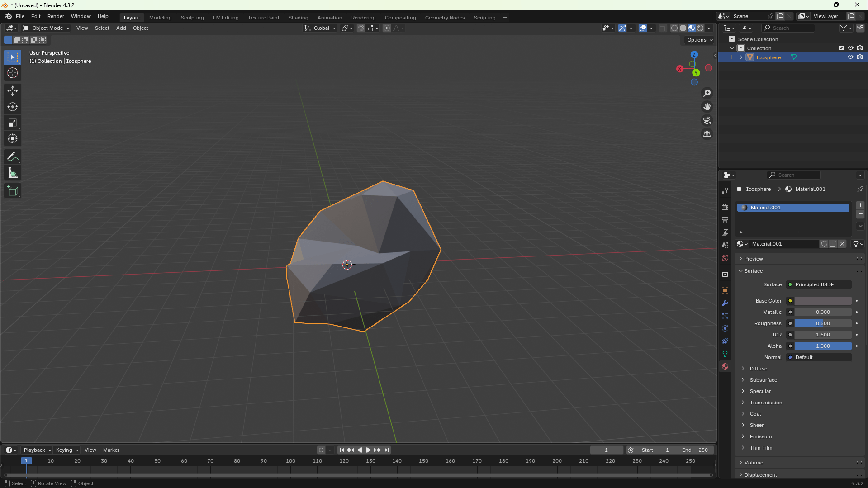
Task: Toggle proportional editing button
Action: [x=387, y=28]
